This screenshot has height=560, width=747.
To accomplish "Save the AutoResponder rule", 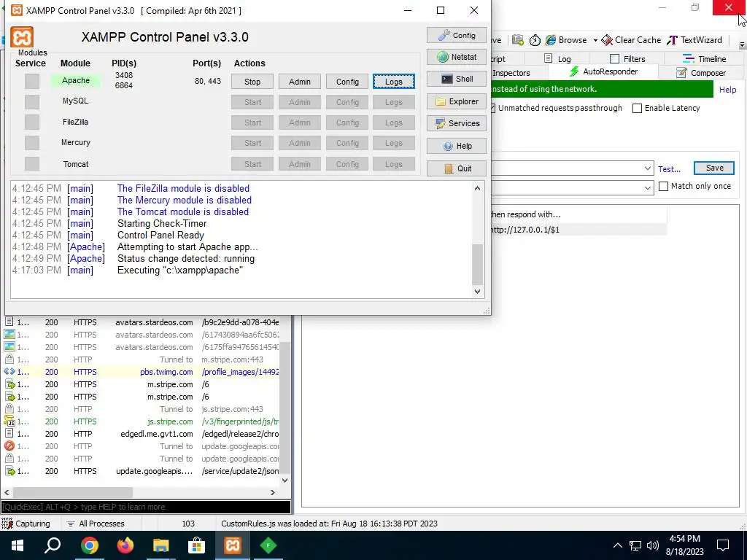I will [714, 168].
